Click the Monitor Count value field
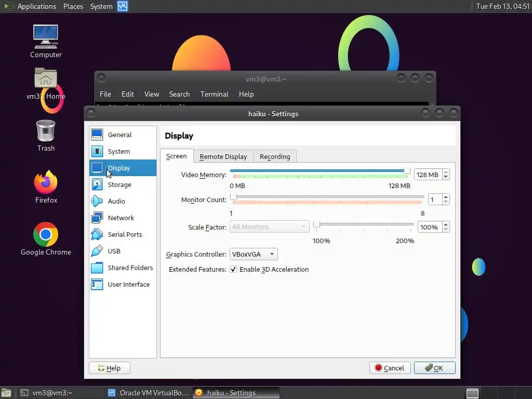 [x=435, y=199]
